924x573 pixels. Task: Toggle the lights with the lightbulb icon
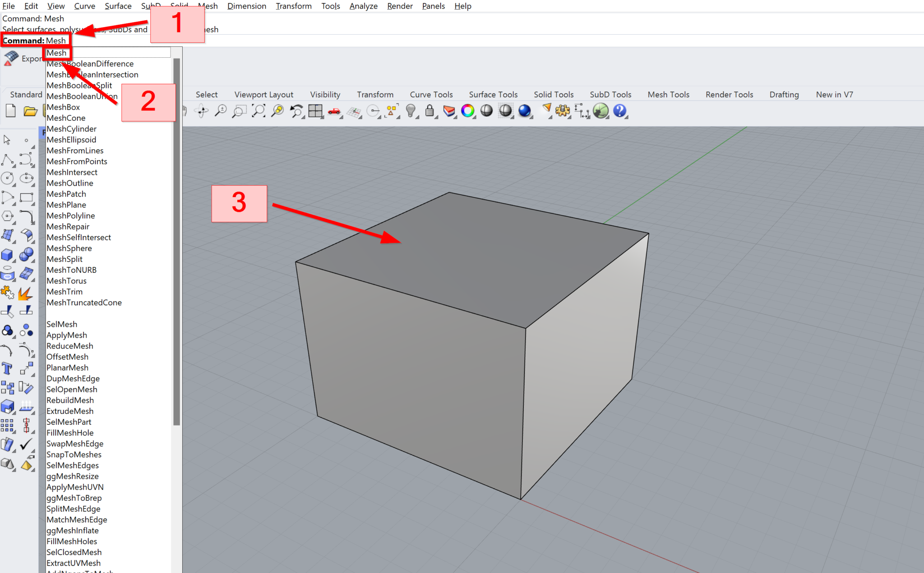click(410, 111)
